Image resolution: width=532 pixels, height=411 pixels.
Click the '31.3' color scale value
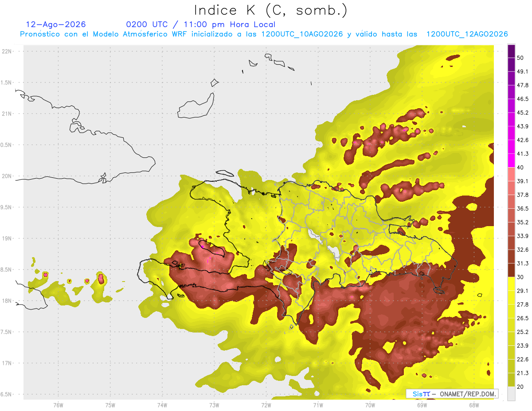(x=523, y=263)
